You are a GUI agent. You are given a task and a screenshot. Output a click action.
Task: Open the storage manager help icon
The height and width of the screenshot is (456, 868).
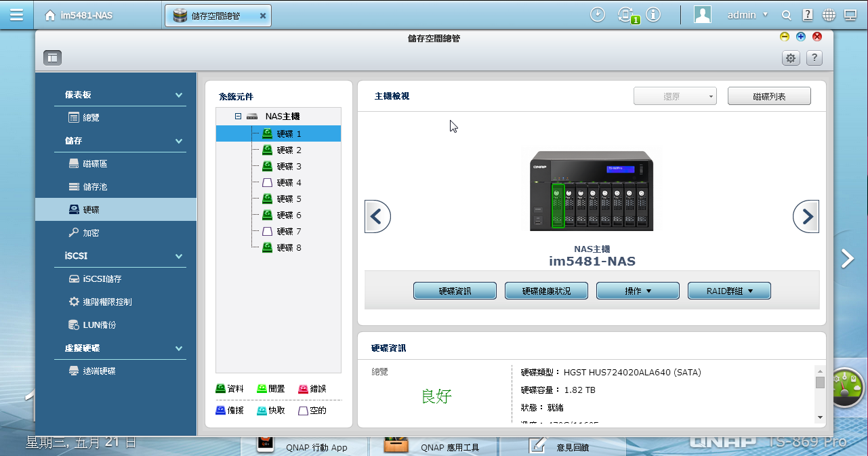point(814,58)
